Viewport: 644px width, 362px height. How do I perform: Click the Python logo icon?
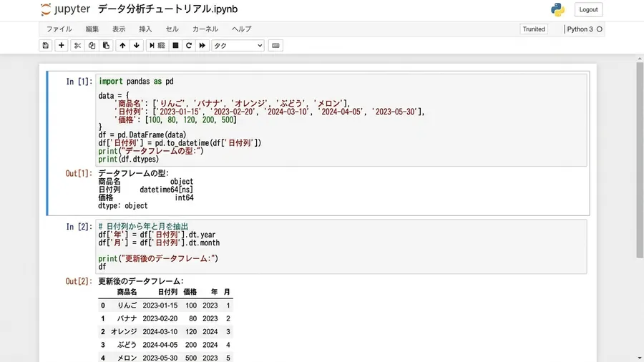click(557, 9)
